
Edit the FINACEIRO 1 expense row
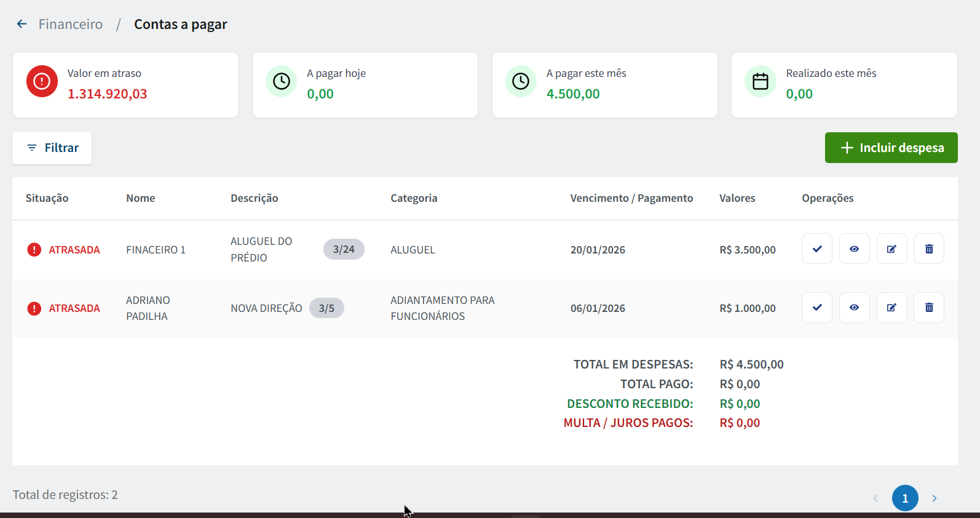891,249
